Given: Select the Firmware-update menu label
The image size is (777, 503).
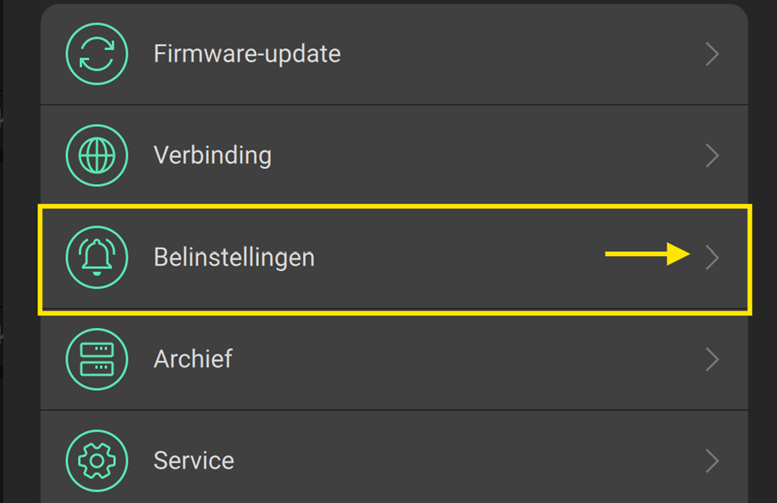Looking at the screenshot, I should [x=247, y=54].
